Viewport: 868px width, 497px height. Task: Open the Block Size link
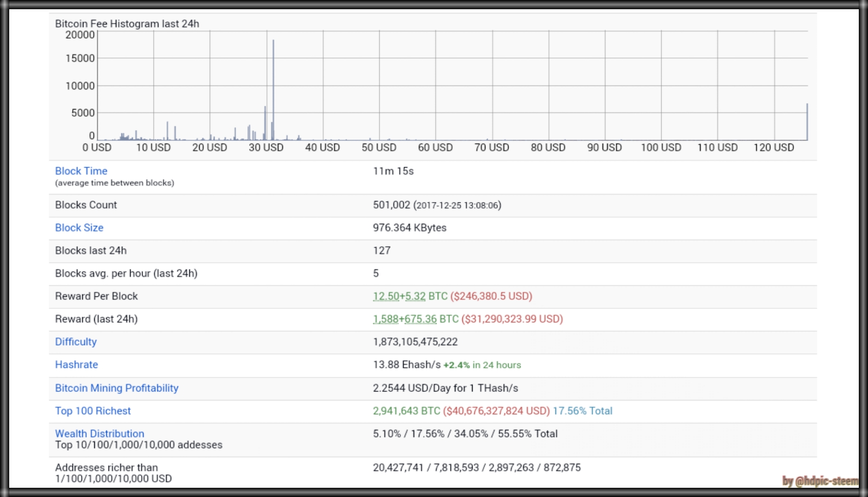[79, 227]
